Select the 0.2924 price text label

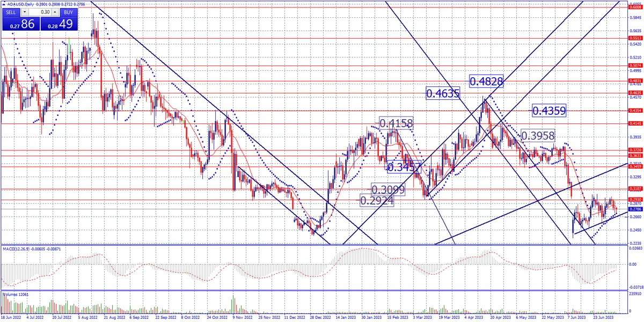pos(377,201)
